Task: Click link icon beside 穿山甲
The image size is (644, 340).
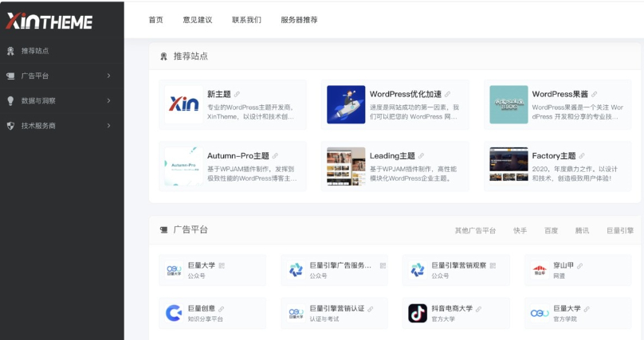Action: [x=579, y=266]
